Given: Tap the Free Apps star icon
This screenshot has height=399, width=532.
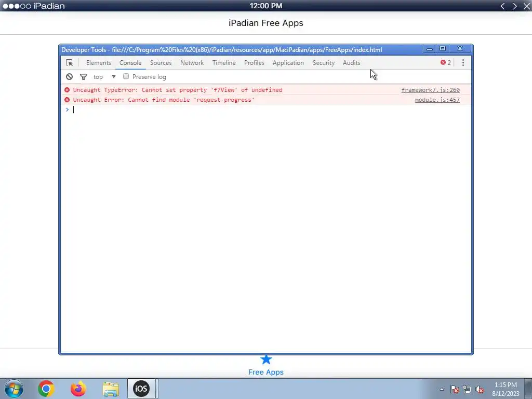Looking at the screenshot, I should coord(266,360).
